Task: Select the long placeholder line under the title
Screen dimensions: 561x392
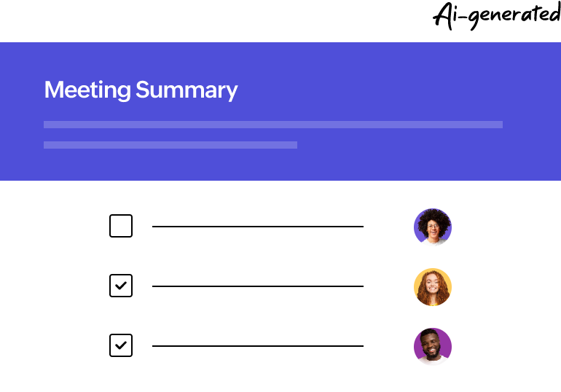Action: point(273,125)
